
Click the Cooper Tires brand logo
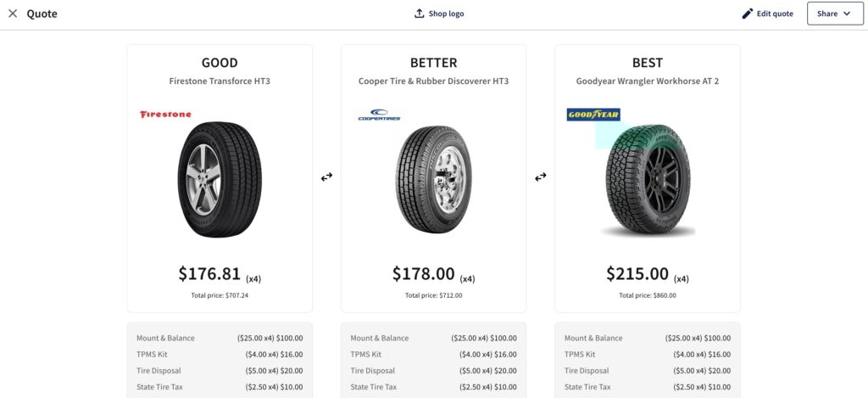click(x=379, y=115)
